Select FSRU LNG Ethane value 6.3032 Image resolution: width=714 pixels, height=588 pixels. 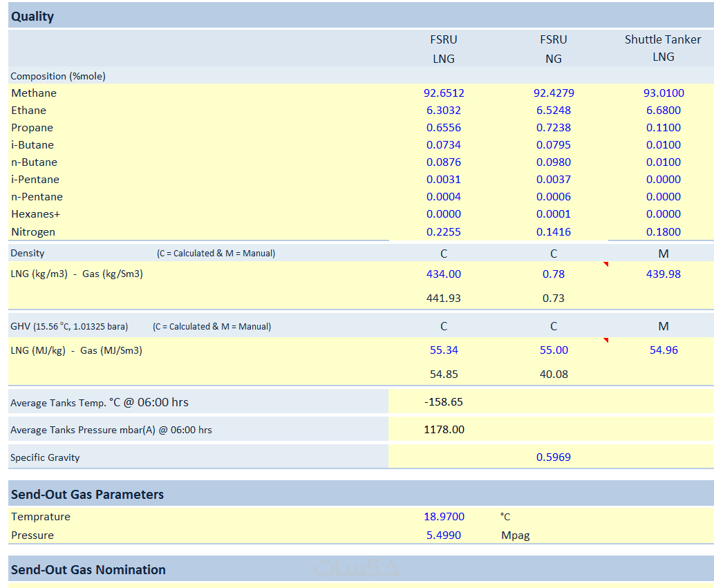coord(444,110)
